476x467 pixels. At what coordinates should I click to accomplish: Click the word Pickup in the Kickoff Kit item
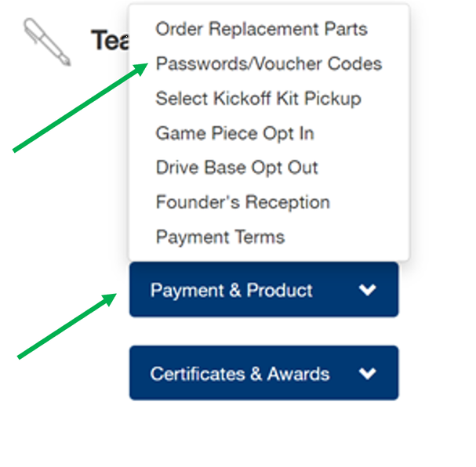pyautogui.click(x=332, y=99)
